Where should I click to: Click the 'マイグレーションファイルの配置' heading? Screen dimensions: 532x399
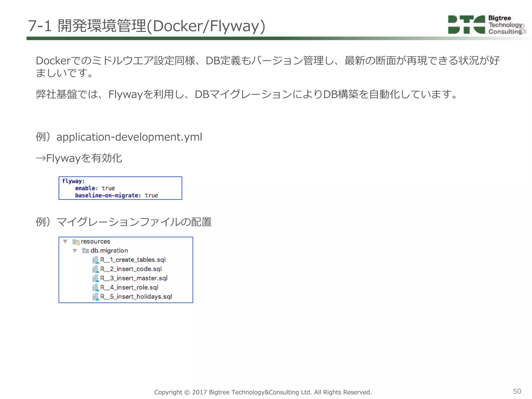(x=124, y=222)
